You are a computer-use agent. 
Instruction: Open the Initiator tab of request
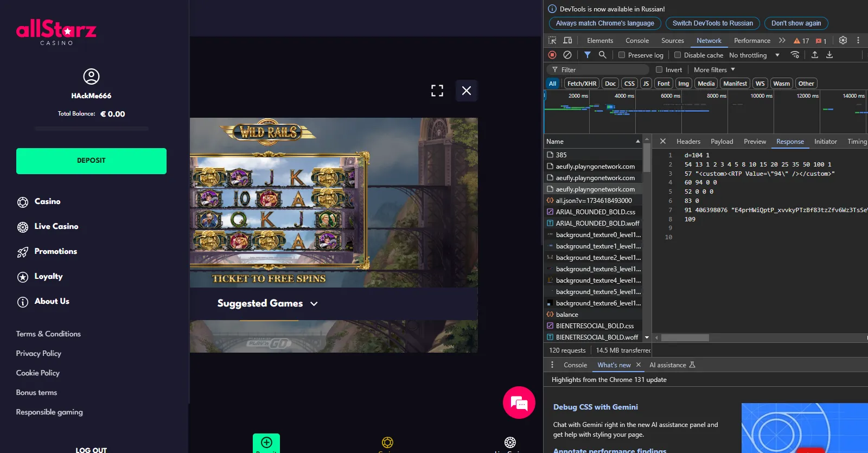click(x=825, y=142)
